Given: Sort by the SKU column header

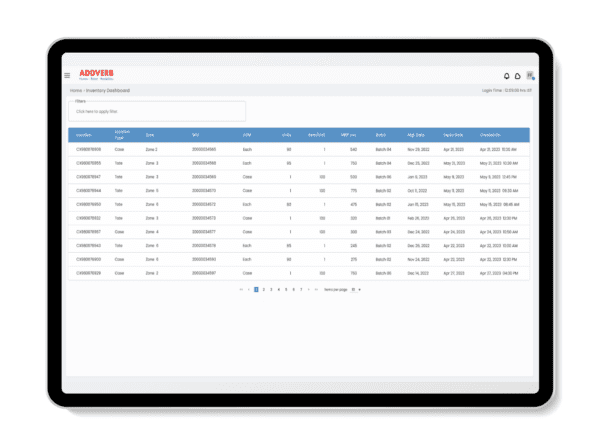Looking at the screenshot, I should point(196,134).
